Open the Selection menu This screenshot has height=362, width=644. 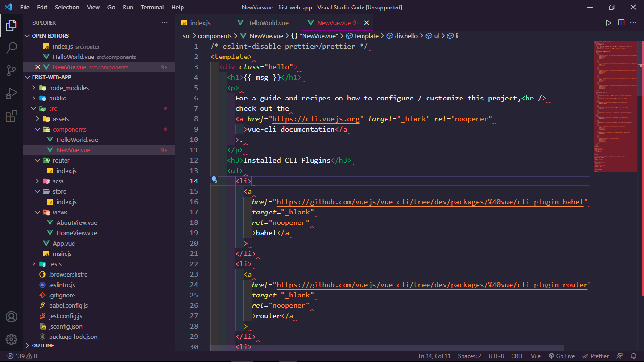coord(67,7)
